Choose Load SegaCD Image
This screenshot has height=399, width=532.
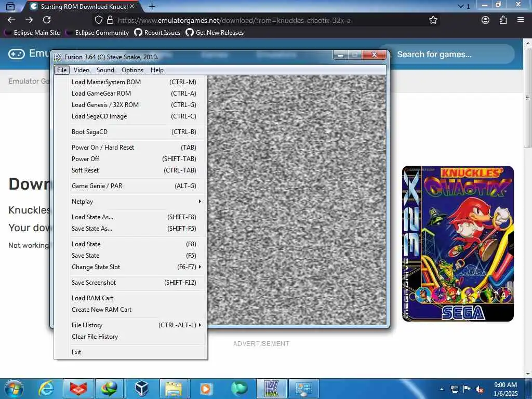(130, 116)
